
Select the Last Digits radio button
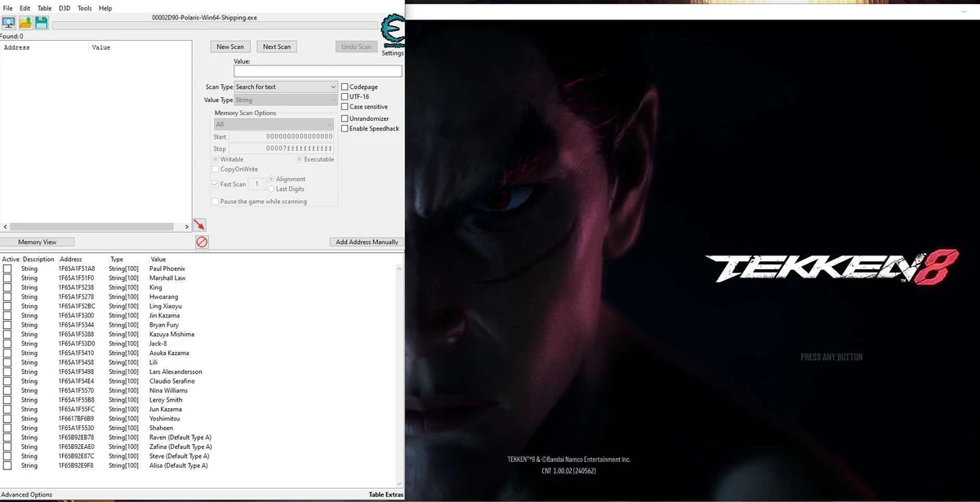[271, 189]
